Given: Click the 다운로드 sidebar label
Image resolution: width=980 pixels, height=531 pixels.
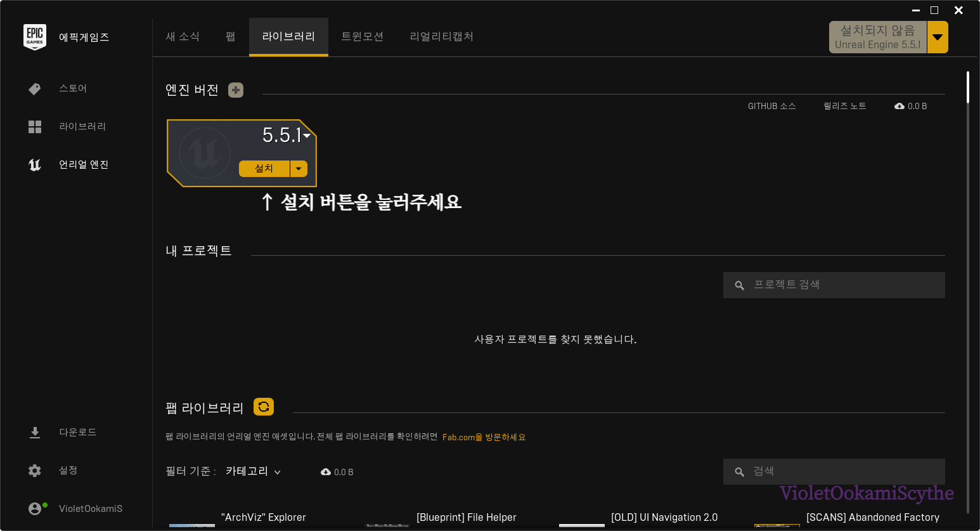Looking at the screenshot, I should (x=78, y=433).
